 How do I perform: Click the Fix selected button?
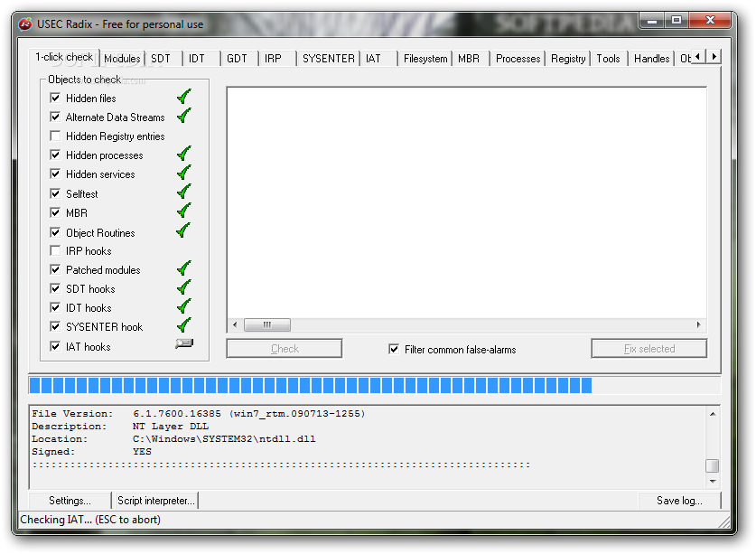coord(649,349)
